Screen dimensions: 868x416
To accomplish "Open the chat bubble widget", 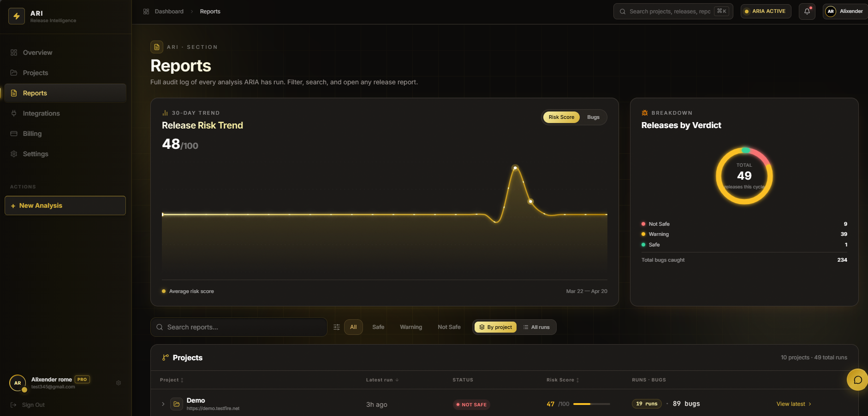I will (857, 380).
